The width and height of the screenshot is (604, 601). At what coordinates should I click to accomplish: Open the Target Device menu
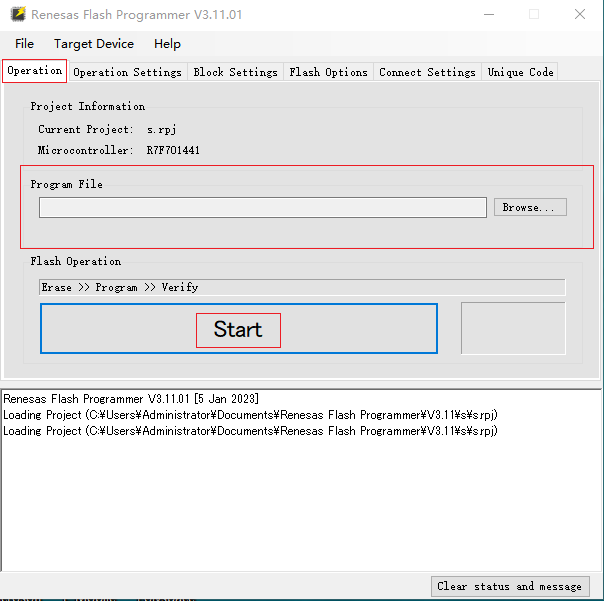[x=94, y=44]
